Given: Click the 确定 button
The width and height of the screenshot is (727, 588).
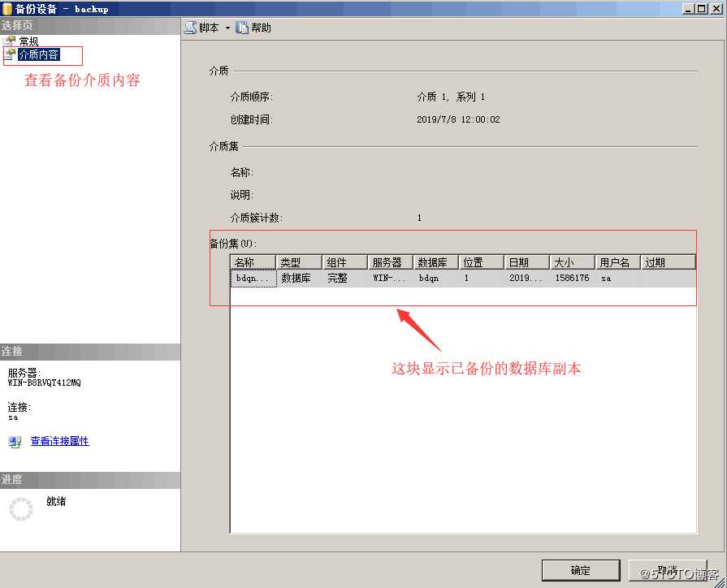Looking at the screenshot, I should pyautogui.click(x=581, y=570).
